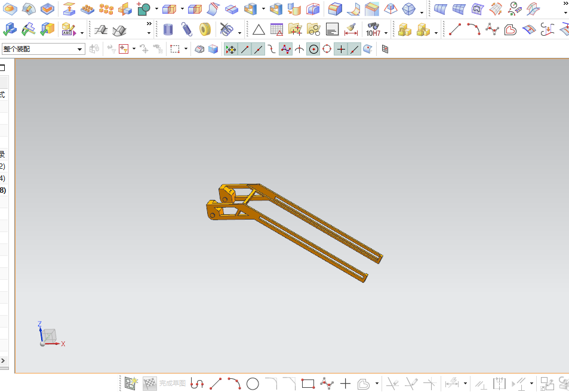
Task: Open the spreadsheet table icon
Action: (276, 29)
